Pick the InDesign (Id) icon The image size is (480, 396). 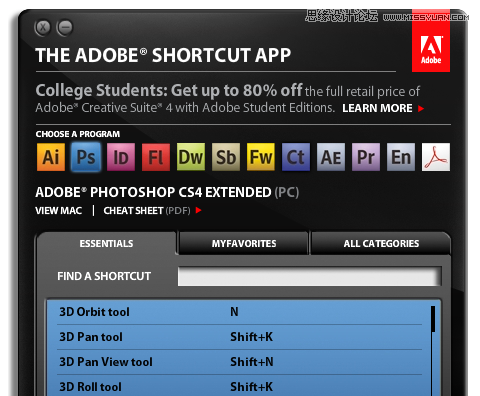121,157
